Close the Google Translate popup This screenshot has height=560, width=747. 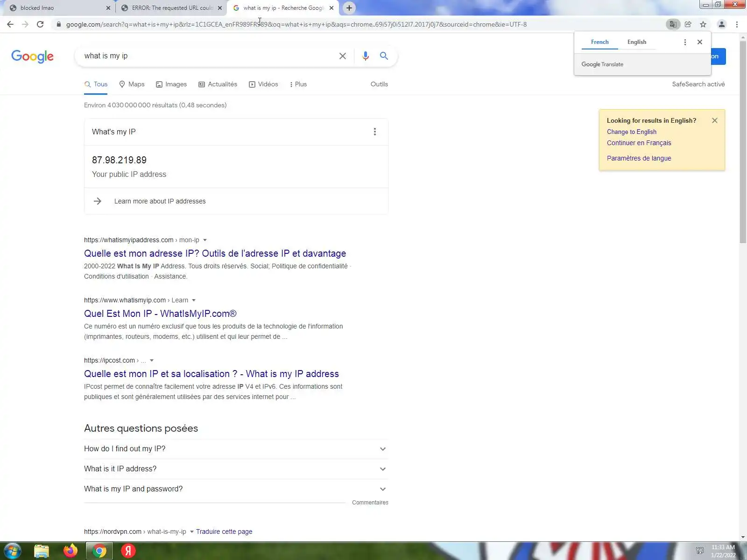[700, 42]
